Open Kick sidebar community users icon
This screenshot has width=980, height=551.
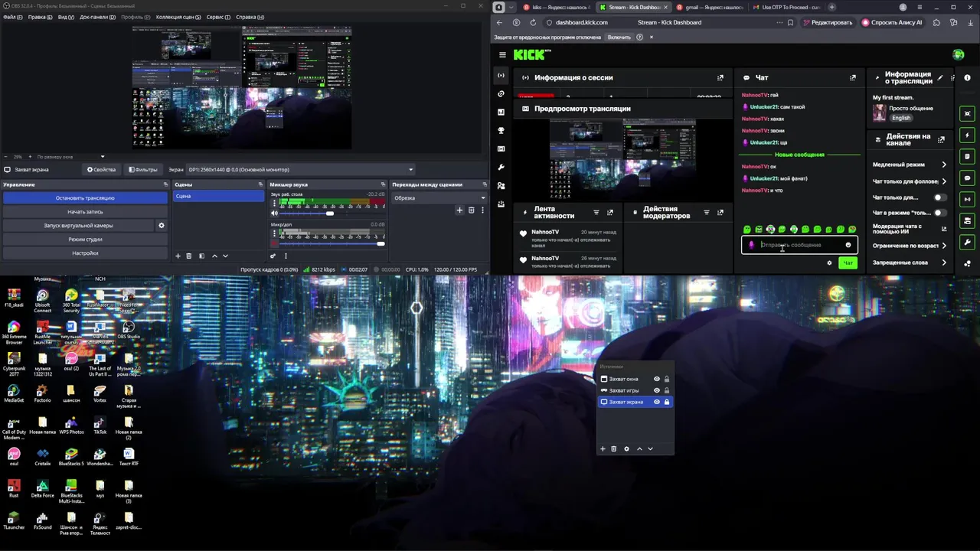coord(501,185)
